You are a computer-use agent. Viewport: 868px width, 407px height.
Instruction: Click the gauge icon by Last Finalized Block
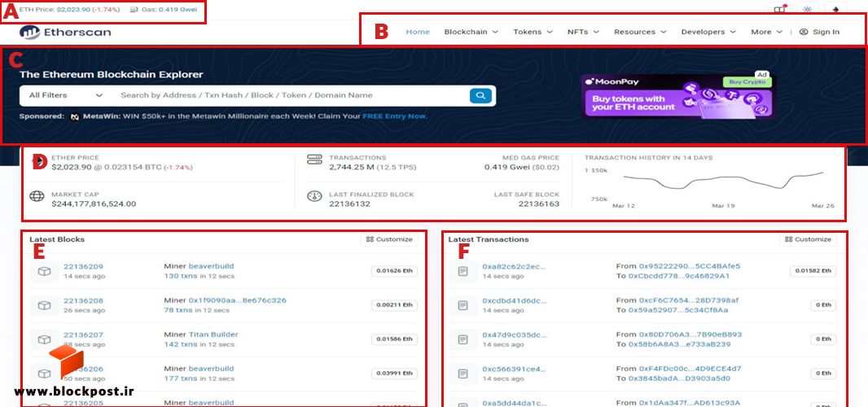click(314, 196)
